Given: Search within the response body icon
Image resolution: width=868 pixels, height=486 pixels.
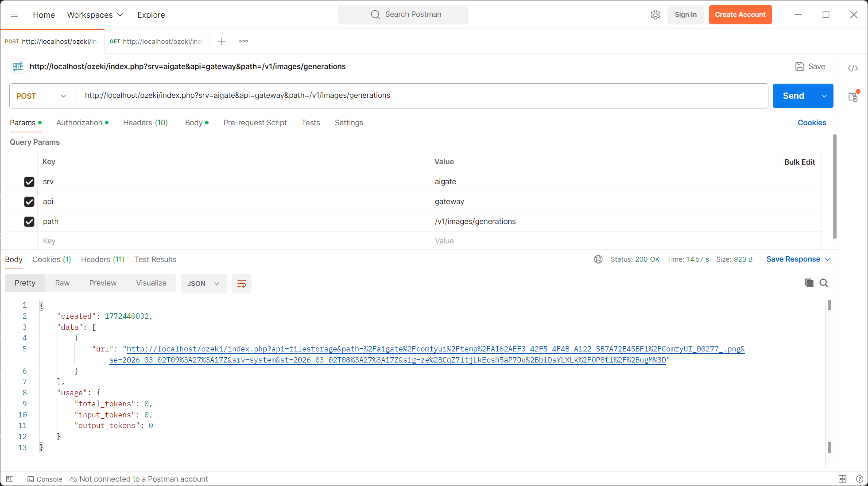Looking at the screenshot, I should (824, 283).
